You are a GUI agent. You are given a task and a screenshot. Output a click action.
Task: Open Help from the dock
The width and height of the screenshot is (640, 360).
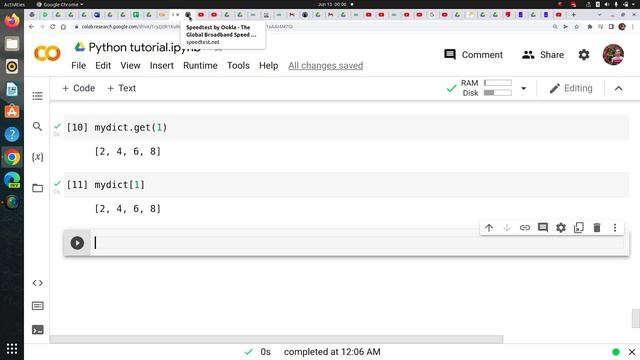[x=12, y=134]
